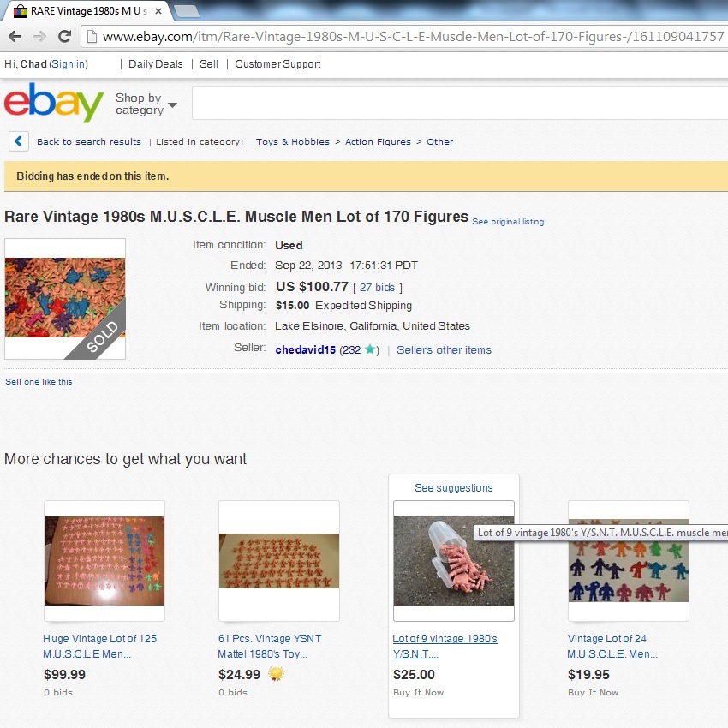Open the Huge Vintage Lot of 125 thumbnail
728x728 pixels.
104,560
